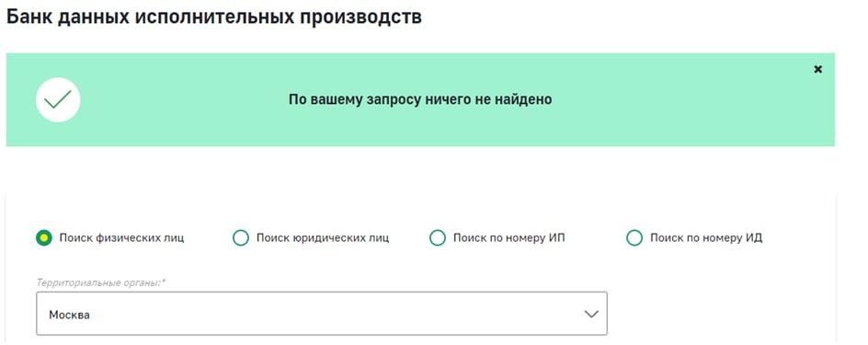Viewport: 868px width, 345px height.
Task: Open the 'Территориальные органы' combo box
Action: click(322, 314)
